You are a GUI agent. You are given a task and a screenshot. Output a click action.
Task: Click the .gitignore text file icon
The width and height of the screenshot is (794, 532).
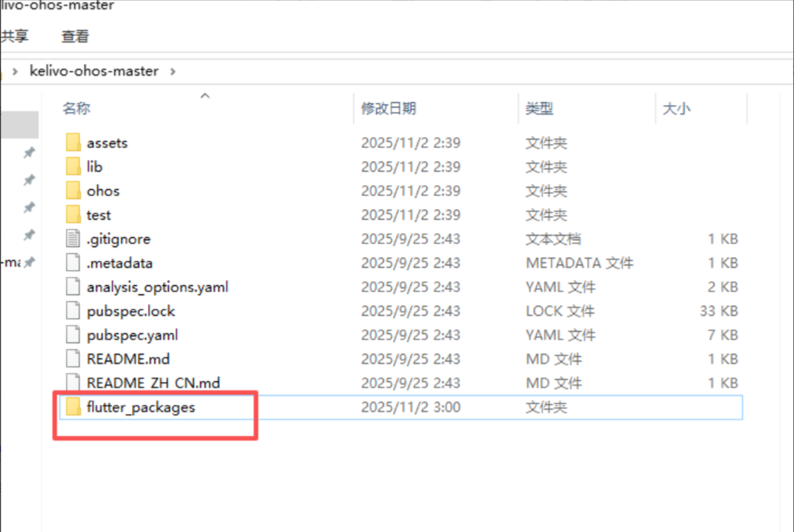coord(73,239)
